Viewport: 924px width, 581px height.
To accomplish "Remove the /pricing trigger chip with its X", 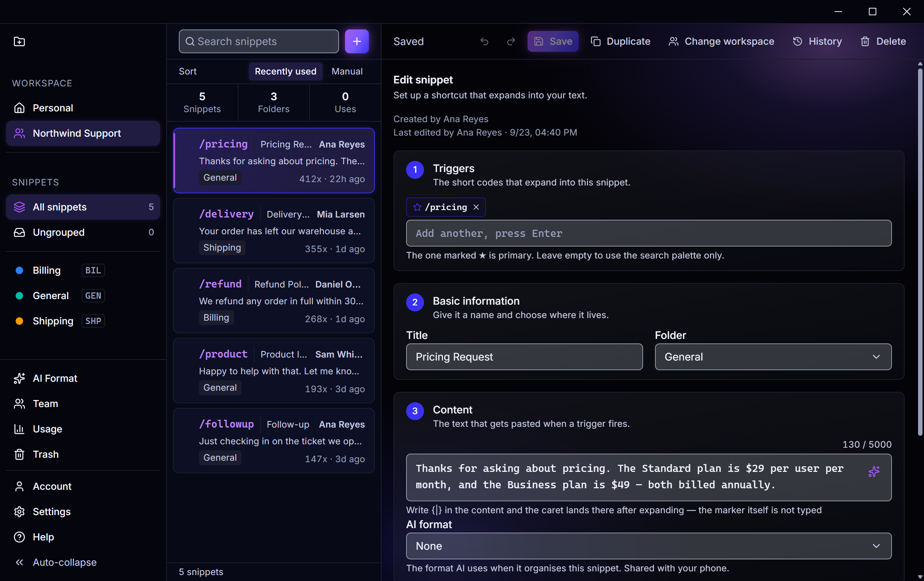I will [x=476, y=207].
